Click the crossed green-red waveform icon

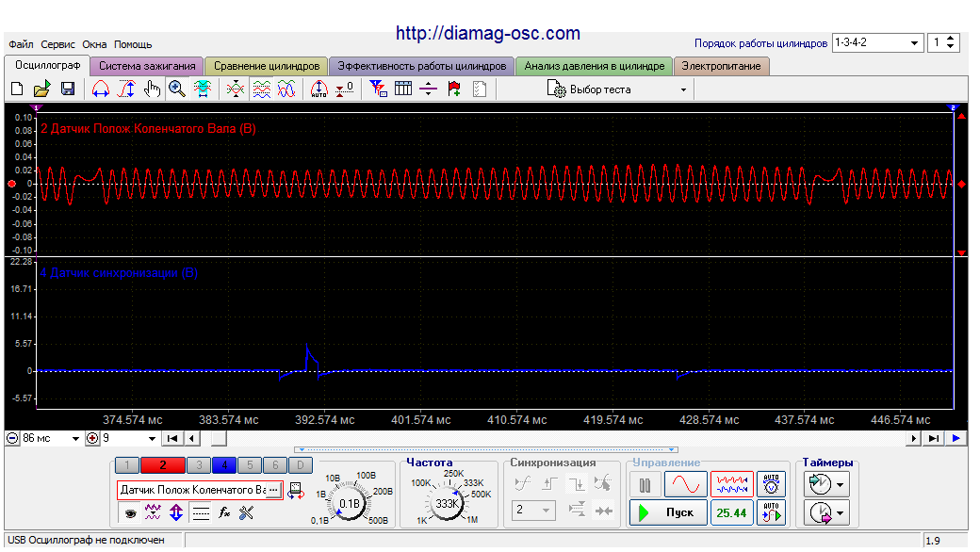click(x=236, y=89)
